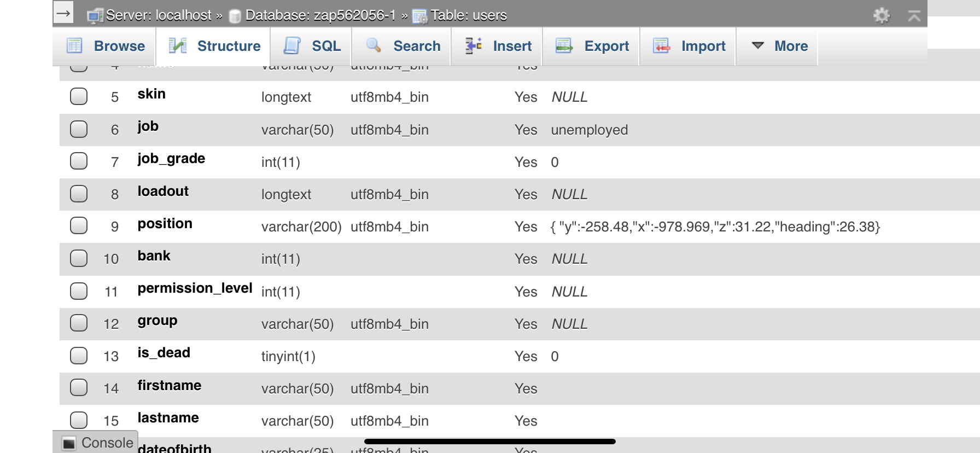The image size is (980, 453).
Task: Click the "int(11)" type in job_grade row
Action: click(281, 162)
